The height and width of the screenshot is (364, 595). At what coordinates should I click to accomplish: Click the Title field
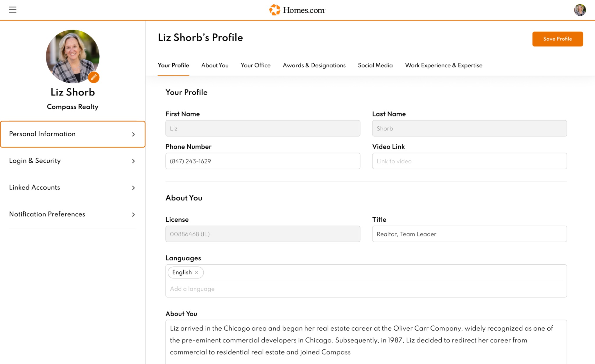(x=469, y=234)
